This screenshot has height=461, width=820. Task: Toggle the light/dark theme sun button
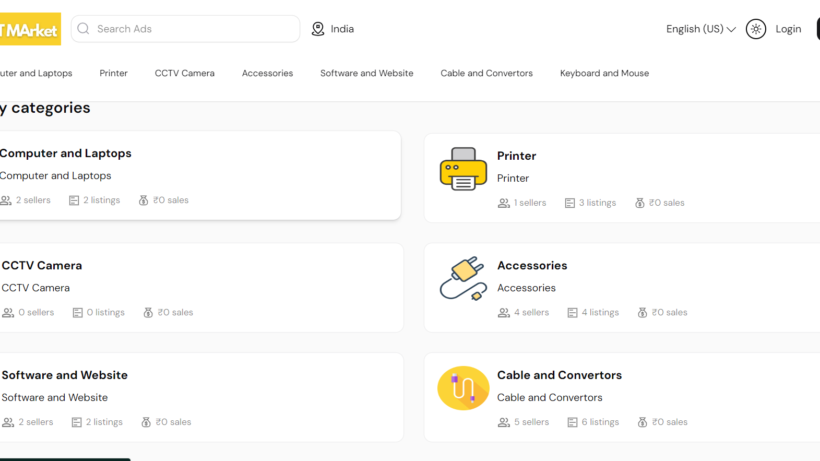pos(756,29)
